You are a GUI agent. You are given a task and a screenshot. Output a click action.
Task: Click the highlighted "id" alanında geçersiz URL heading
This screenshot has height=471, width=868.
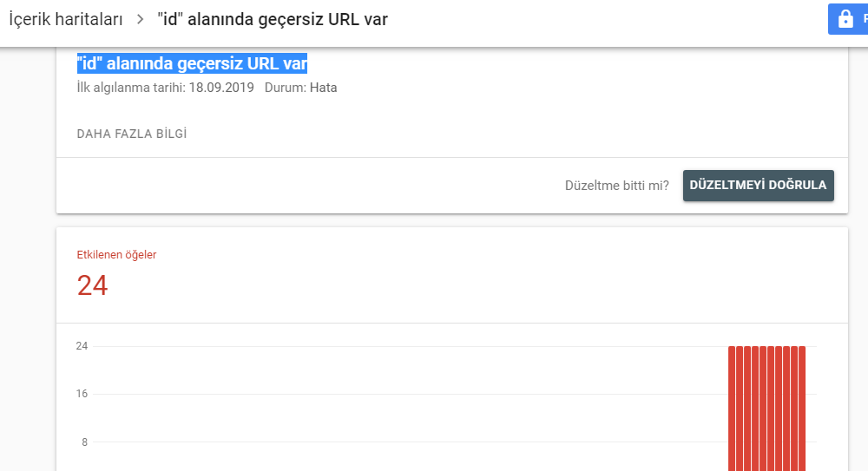coord(192,63)
